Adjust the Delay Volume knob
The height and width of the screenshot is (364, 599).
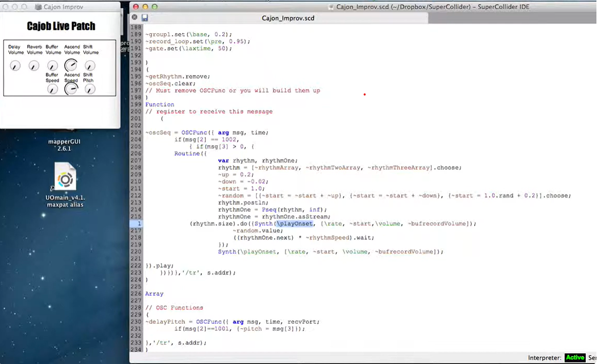point(15,66)
